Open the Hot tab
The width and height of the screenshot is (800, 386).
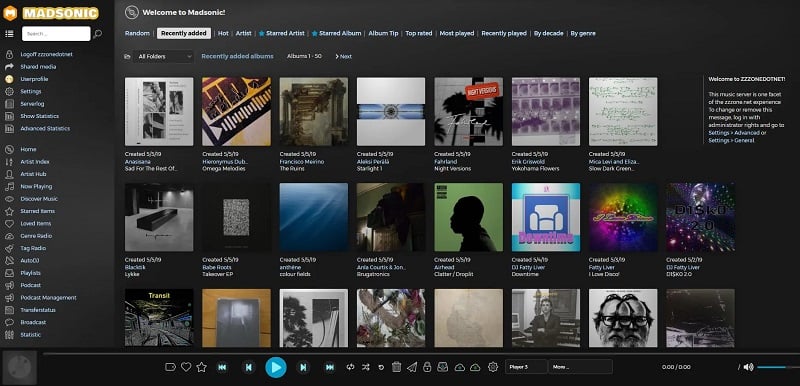tap(223, 33)
